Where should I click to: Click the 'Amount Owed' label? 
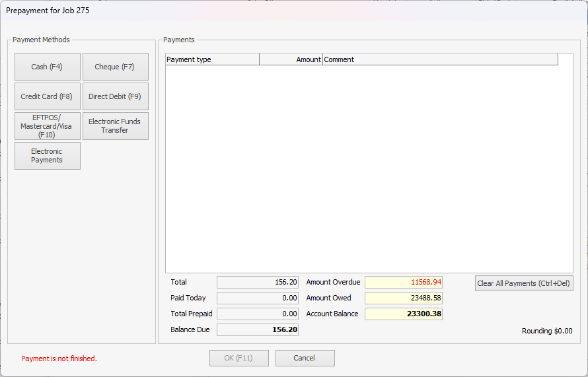[328, 298]
